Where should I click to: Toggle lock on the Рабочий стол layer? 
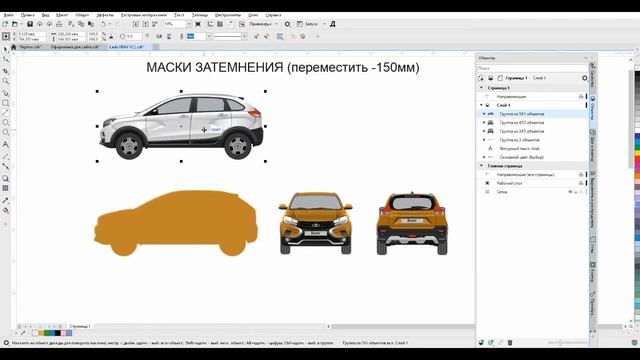581,183
